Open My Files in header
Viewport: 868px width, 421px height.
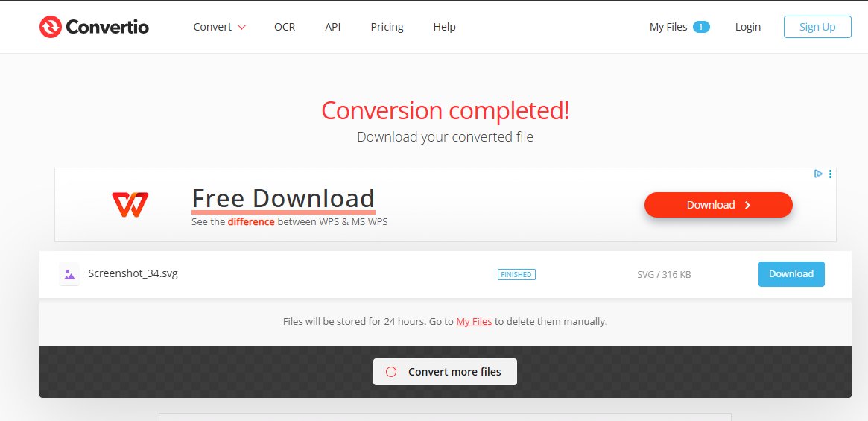click(x=668, y=27)
